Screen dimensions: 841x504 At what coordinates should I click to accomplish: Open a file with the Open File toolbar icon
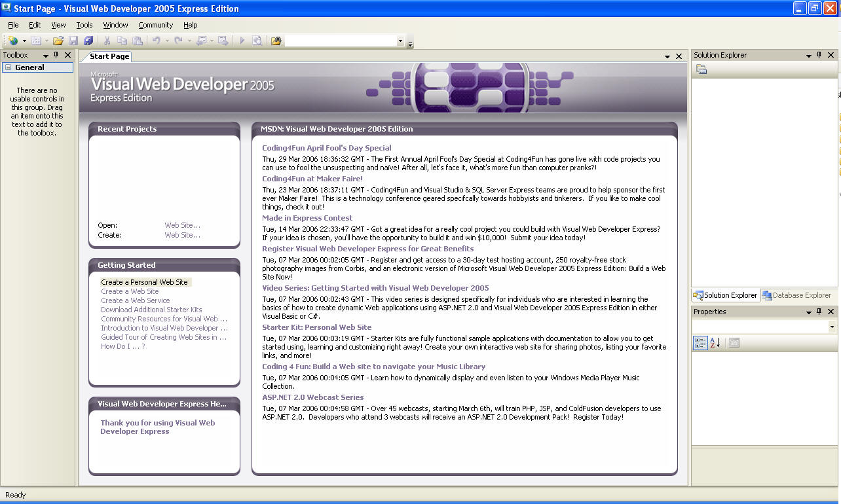(x=58, y=41)
